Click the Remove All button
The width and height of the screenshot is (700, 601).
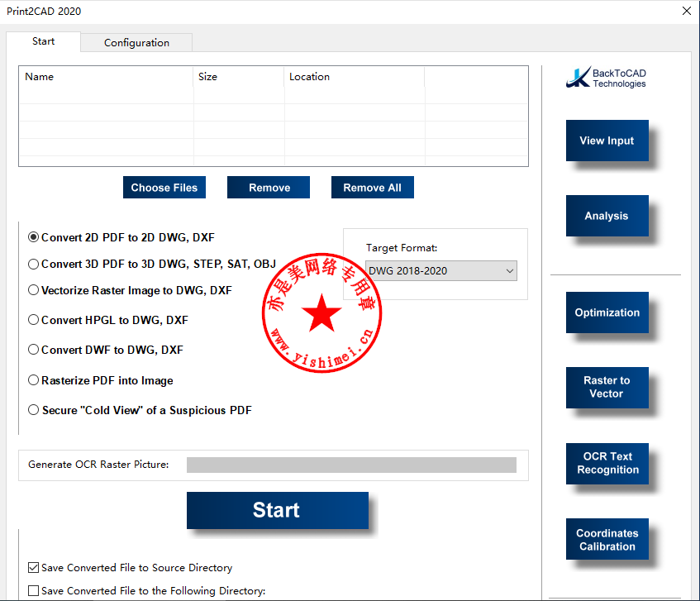[373, 188]
